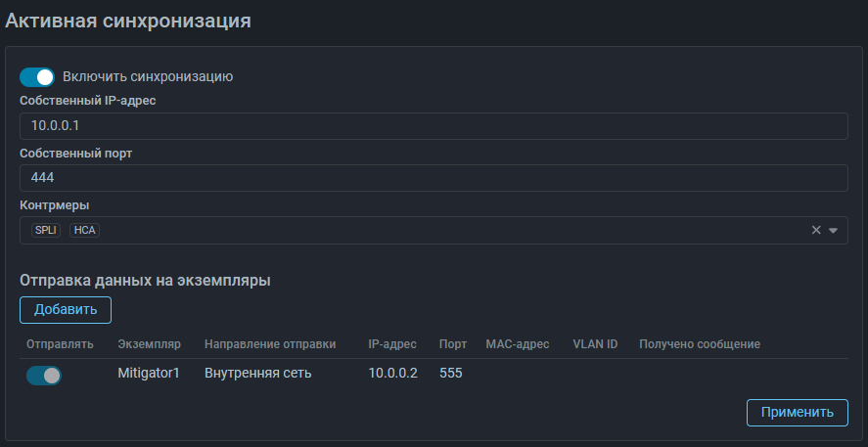Viewport: 868px width, 447px height.
Task: Click the Применить button
Action: (797, 412)
